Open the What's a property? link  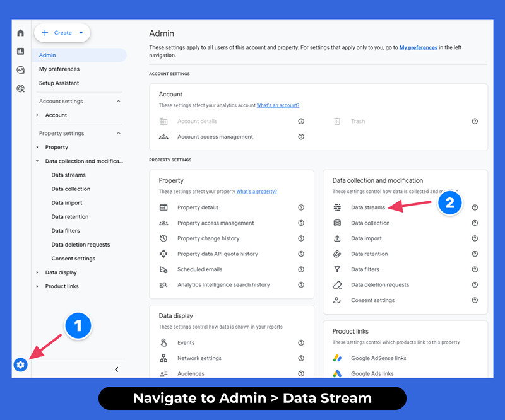pyautogui.click(x=257, y=192)
